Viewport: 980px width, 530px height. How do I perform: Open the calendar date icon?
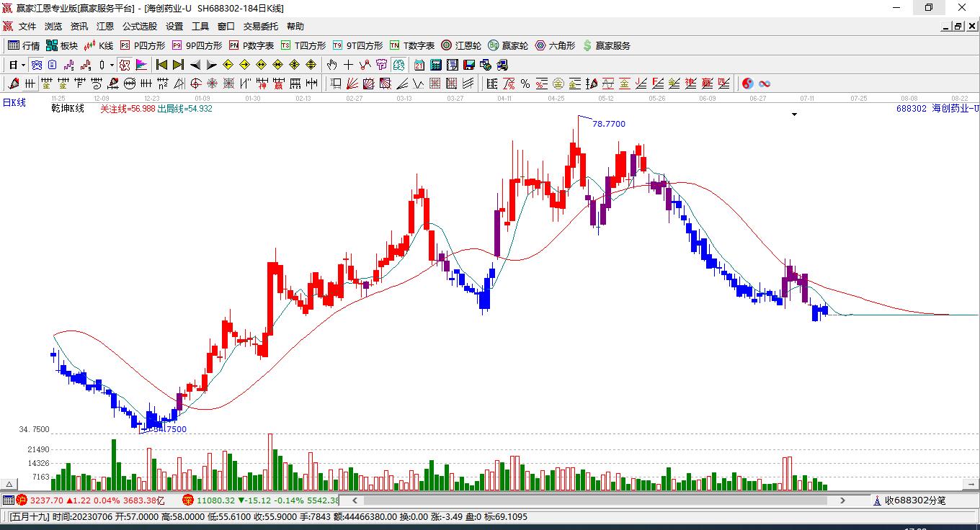pyautogui.click(x=419, y=65)
